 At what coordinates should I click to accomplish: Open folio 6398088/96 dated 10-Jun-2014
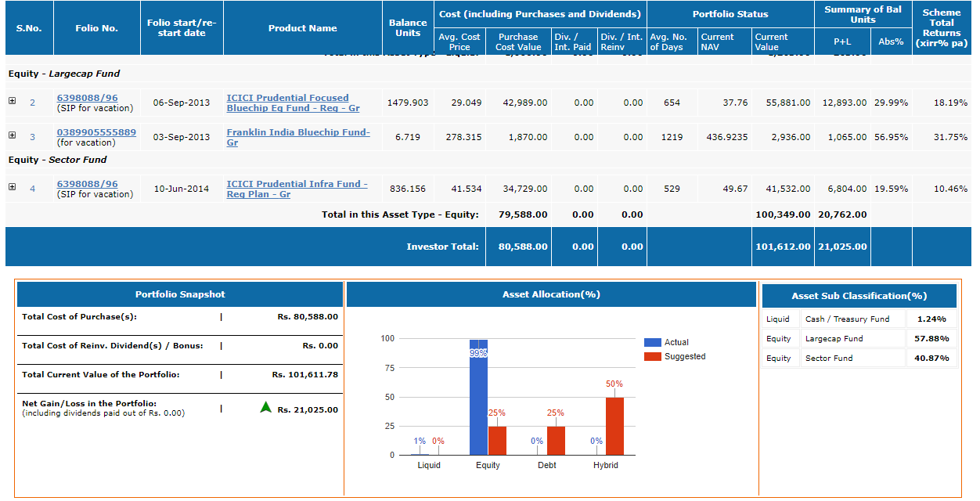click(x=88, y=184)
